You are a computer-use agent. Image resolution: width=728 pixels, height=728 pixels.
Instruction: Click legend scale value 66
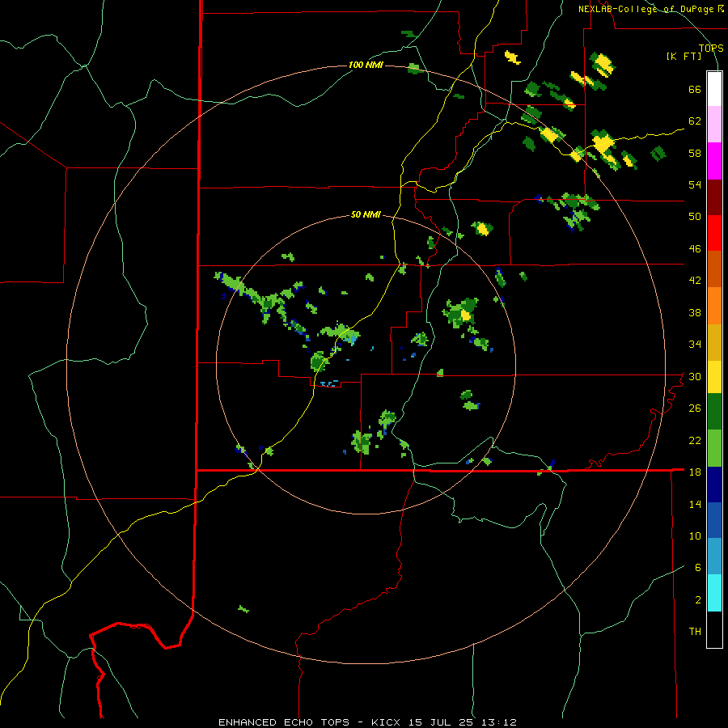pyautogui.click(x=695, y=90)
